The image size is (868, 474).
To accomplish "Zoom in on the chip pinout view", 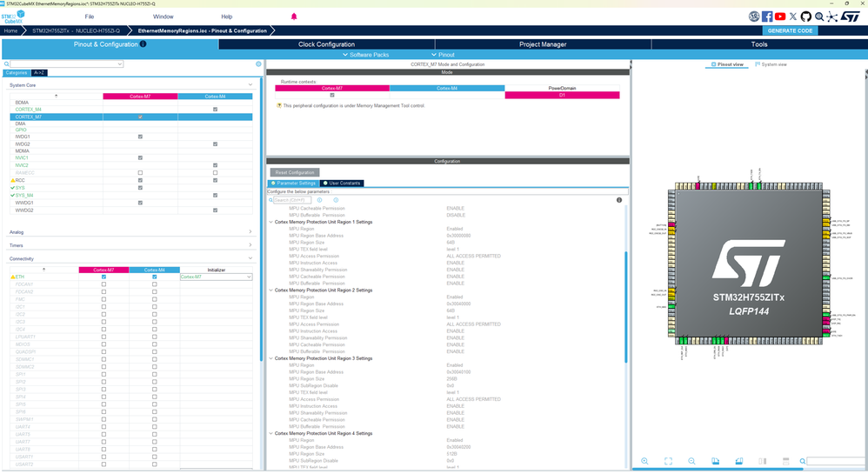I will click(x=644, y=461).
